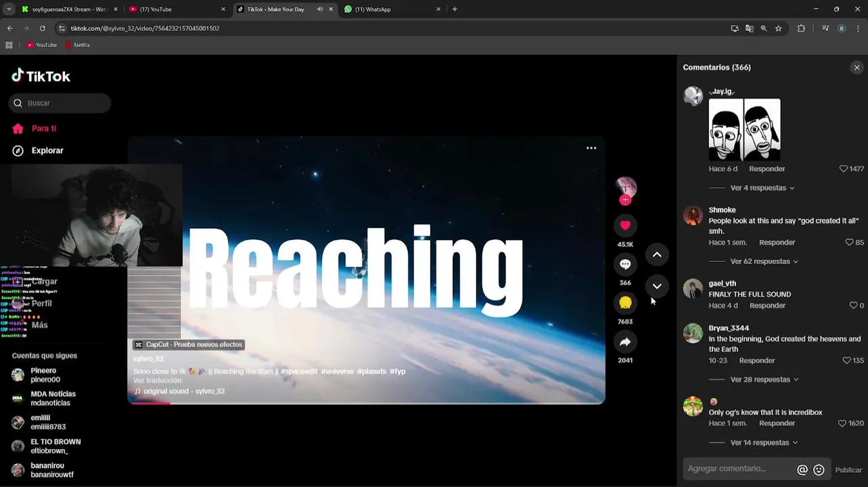Open Chrome three-dot menu
868x487 pixels.
pyautogui.click(x=858, y=28)
